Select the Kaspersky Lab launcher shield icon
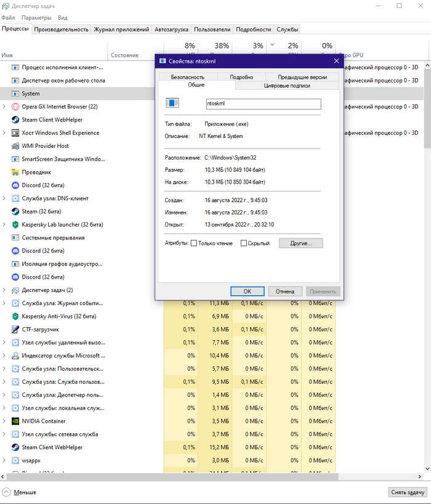The image size is (431, 504). pyautogui.click(x=15, y=225)
